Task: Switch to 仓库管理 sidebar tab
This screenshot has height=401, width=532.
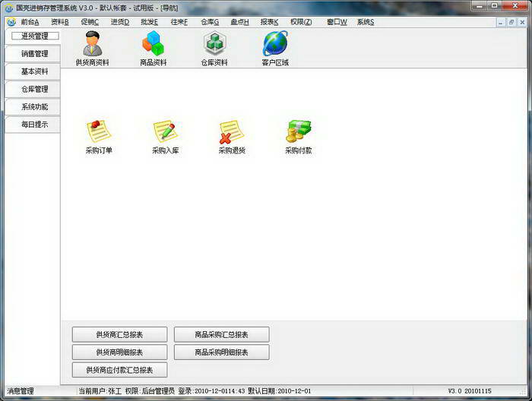Action: click(33, 89)
